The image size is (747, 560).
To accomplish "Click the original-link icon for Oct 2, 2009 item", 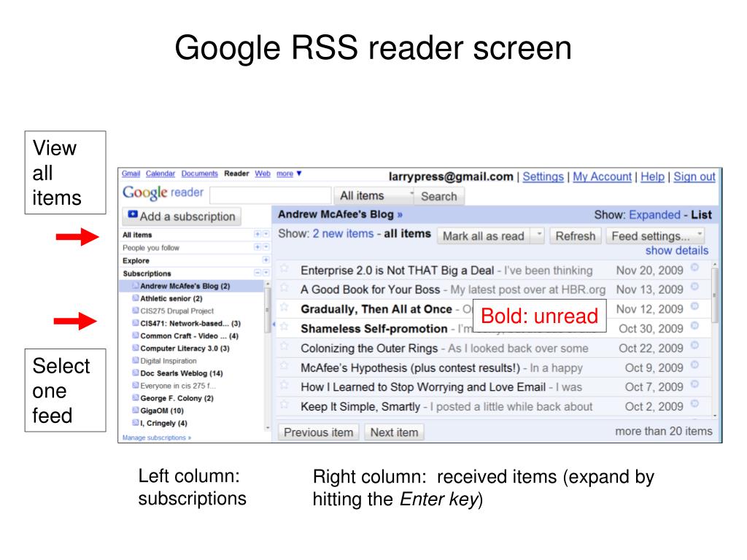I will pyautogui.click(x=694, y=403).
